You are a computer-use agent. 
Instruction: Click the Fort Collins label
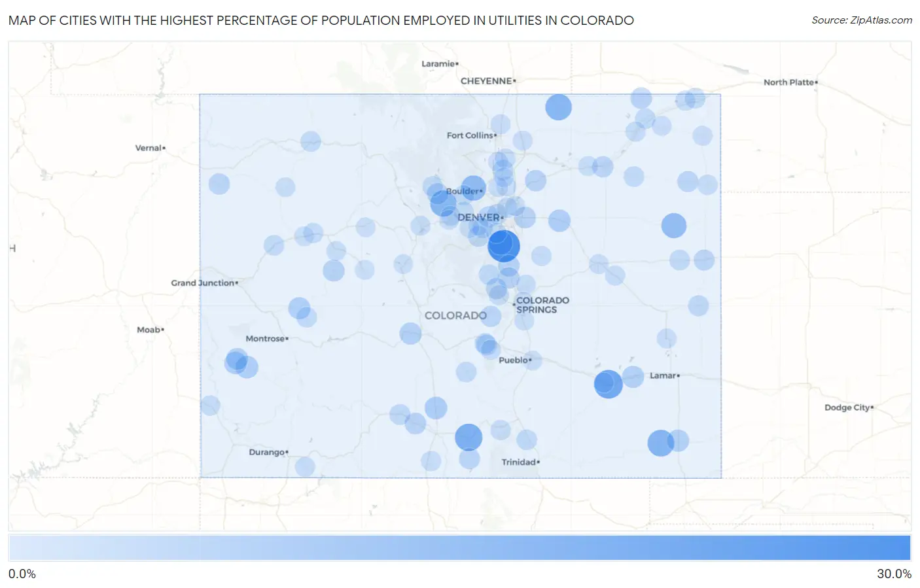coord(470,135)
